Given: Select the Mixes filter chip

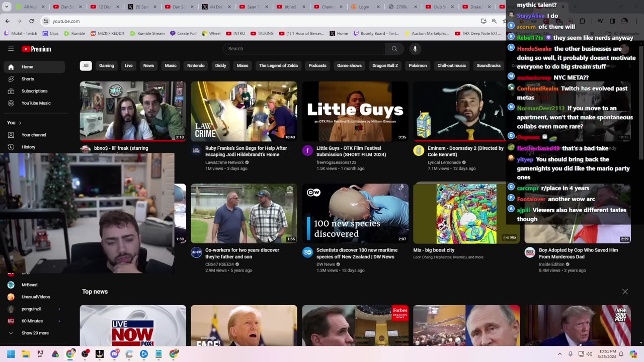Looking at the screenshot, I should (x=243, y=66).
